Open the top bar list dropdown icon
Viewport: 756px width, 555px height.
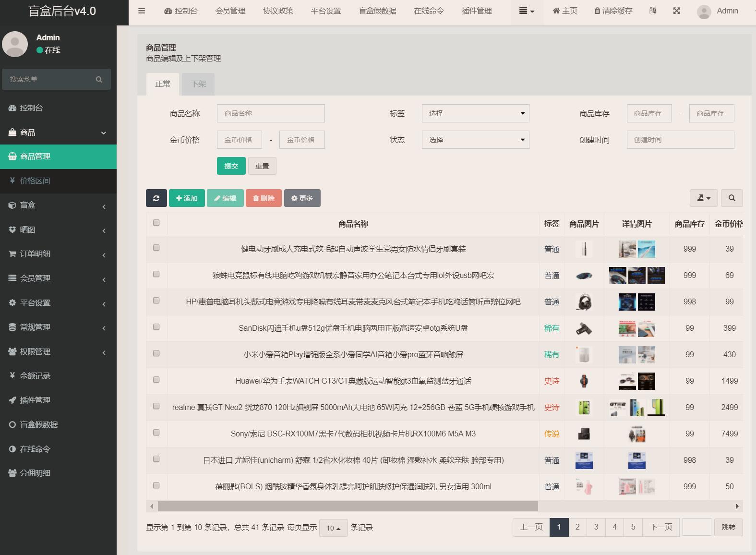[x=527, y=11]
